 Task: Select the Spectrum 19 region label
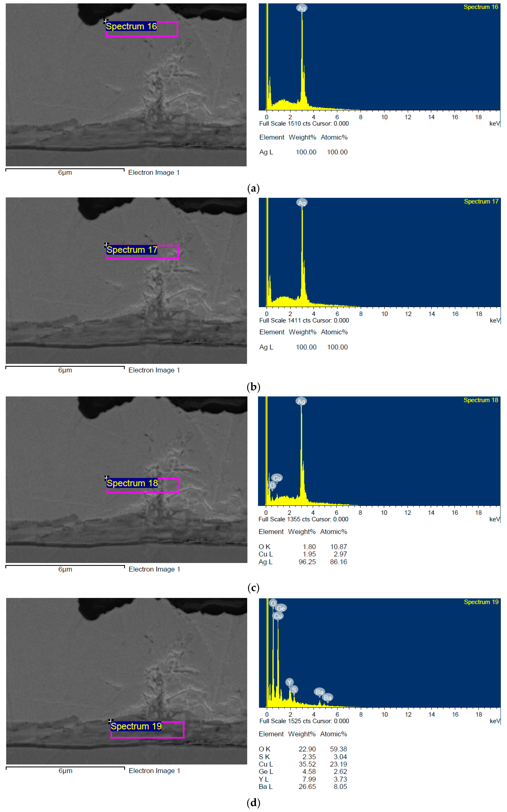point(136,726)
